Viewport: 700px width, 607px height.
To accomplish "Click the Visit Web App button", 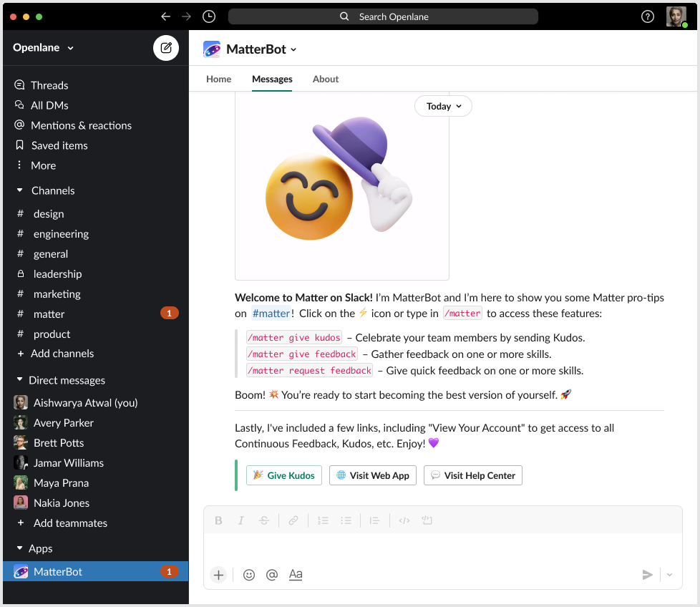I will click(373, 475).
